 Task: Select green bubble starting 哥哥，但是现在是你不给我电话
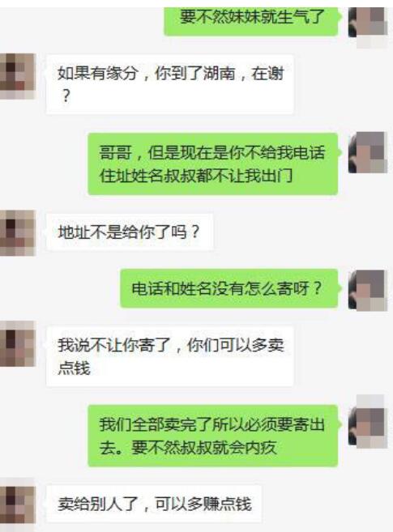213,164
